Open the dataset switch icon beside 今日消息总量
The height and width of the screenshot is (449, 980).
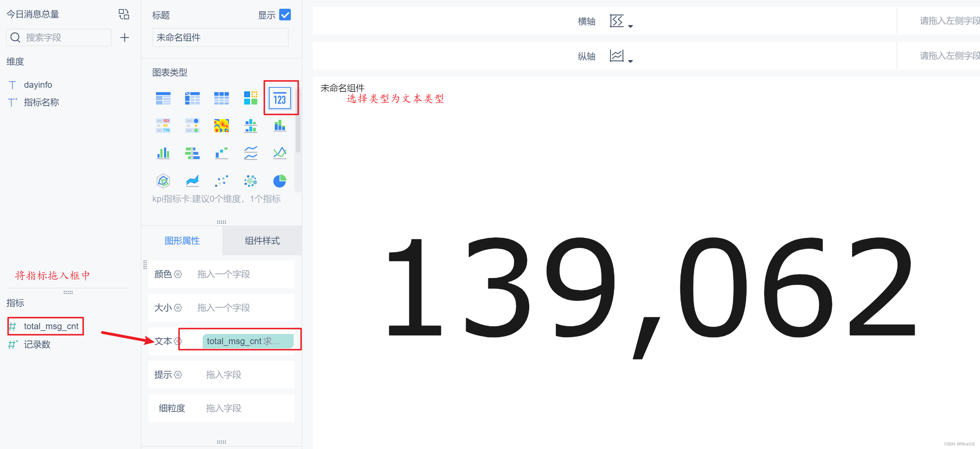tap(124, 15)
